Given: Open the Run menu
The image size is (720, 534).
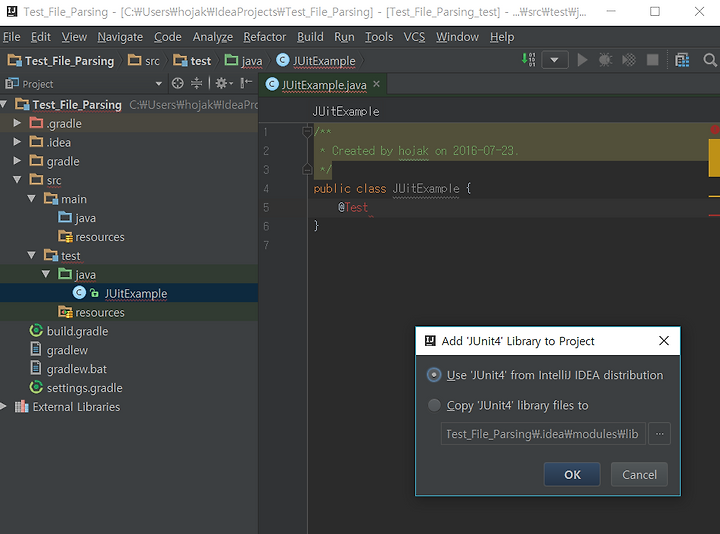Looking at the screenshot, I should (344, 37).
